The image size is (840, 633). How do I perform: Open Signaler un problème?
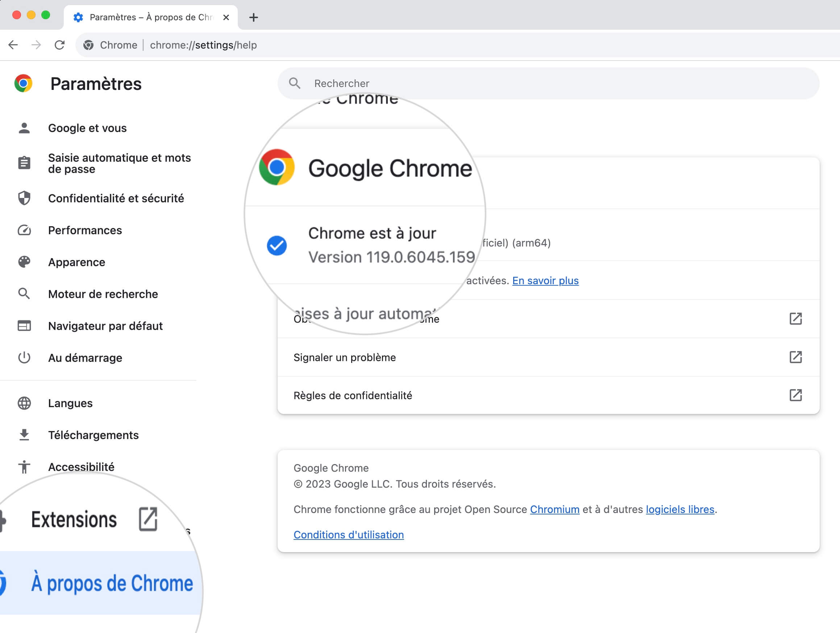coord(548,357)
